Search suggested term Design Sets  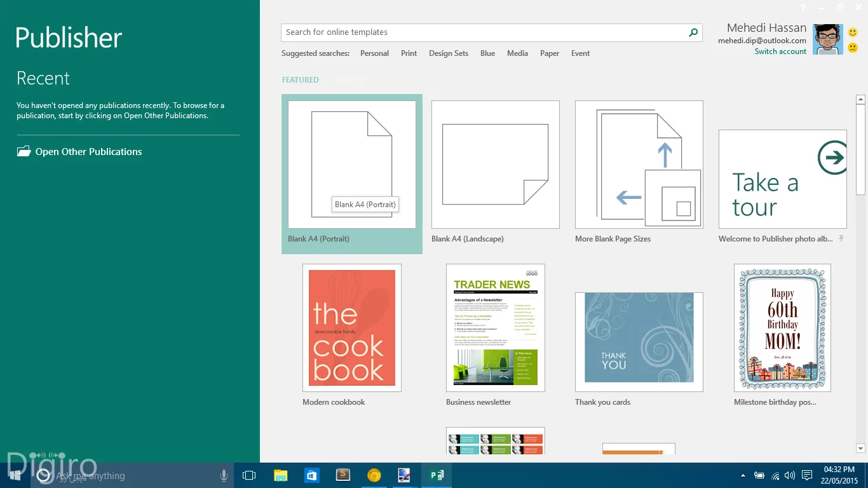click(x=449, y=53)
